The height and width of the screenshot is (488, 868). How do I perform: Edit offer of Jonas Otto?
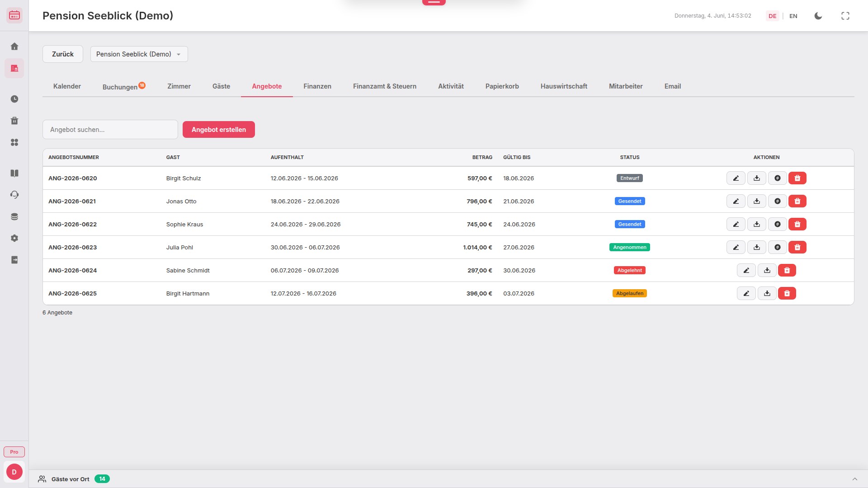[736, 201]
